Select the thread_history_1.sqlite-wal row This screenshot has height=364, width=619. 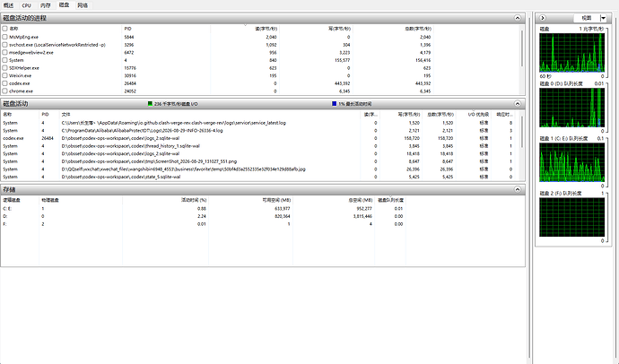260,146
